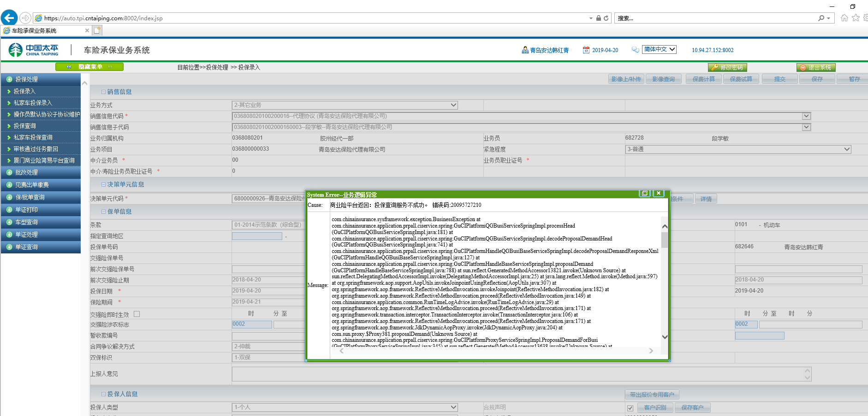Open the browser home icon
The width and height of the screenshot is (868, 416).
pos(844,18)
